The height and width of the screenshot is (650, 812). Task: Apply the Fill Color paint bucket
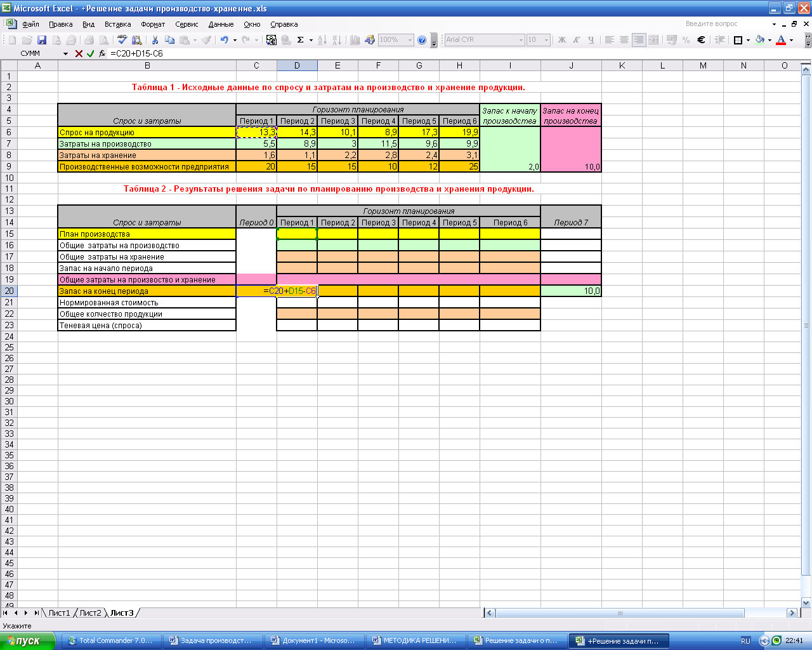coord(760,40)
